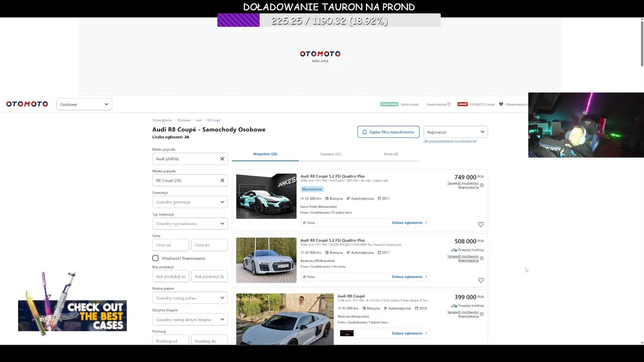
Task: Click 'Liczba ogłoszeń: 26' text
Action: (x=171, y=137)
